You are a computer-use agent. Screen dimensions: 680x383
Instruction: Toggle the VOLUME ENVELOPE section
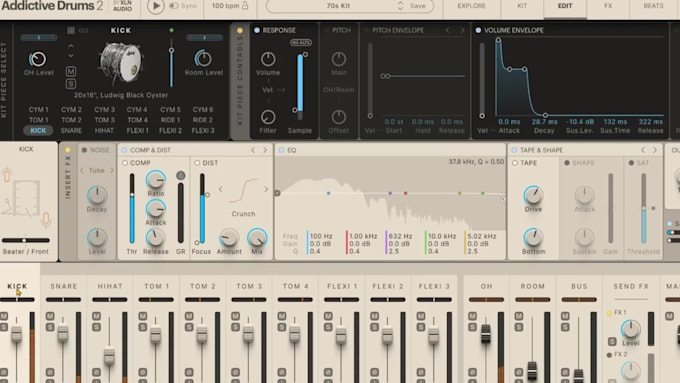click(478, 30)
